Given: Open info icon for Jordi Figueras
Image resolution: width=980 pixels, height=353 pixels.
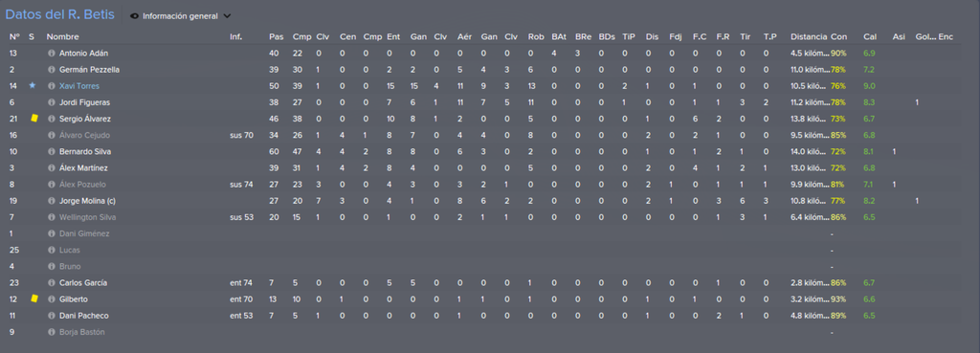Looking at the screenshot, I should pos(52,102).
